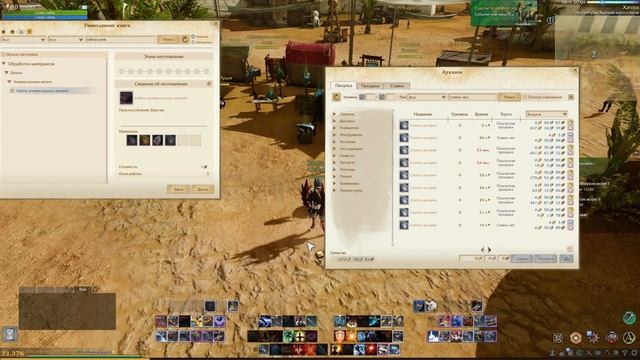Click the green health bar at top left

pyautogui.click(x=44, y=13)
